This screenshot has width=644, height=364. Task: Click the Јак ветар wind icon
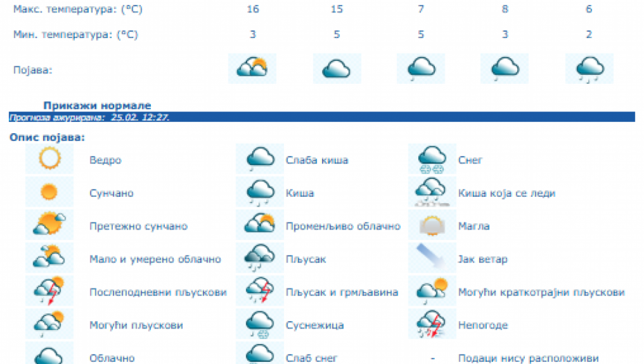click(432, 259)
